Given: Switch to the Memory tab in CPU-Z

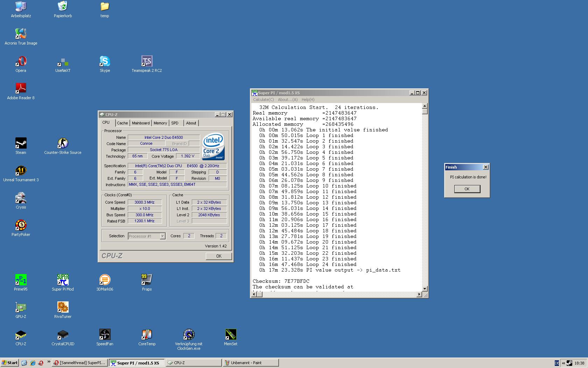Looking at the screenshot, I should (x=160, y=123).
